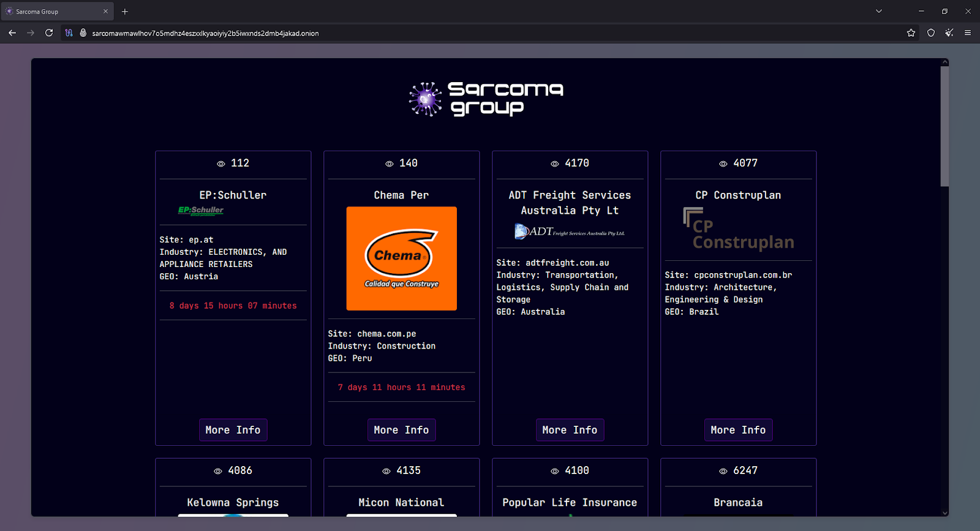Click the eye views icon for 140

click(390, 164)
